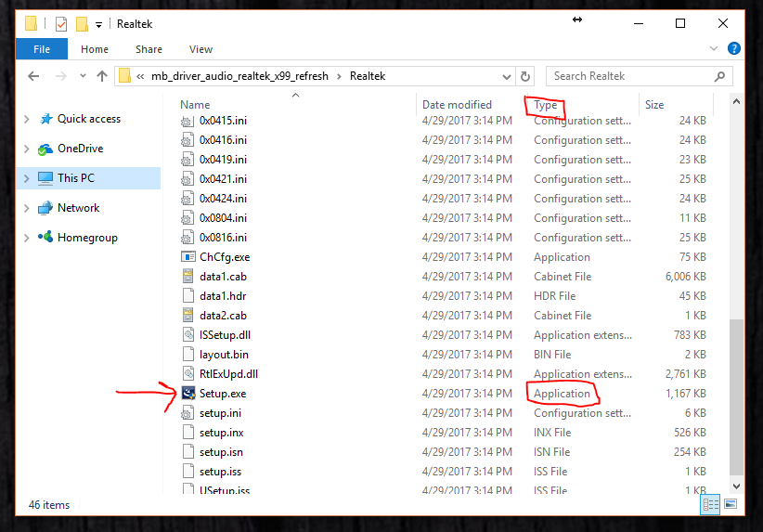Refresh the Realtek folder view
Screen dimensions: 763x532
click(525, 76)
